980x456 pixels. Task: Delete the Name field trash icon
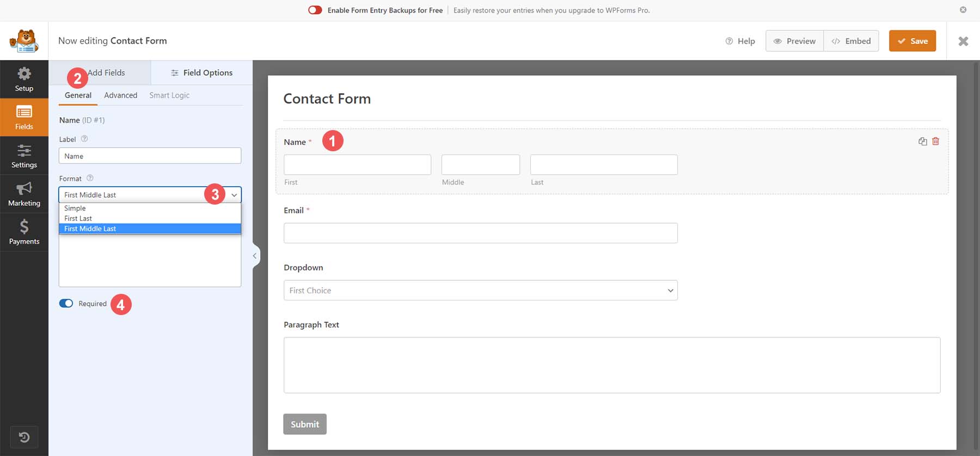(x=935, y=141)
